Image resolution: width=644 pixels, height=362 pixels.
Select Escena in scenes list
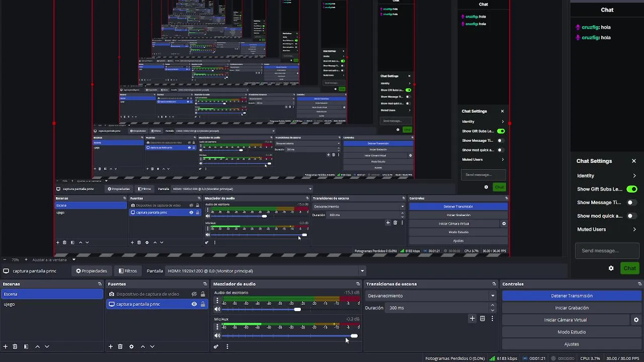pos(52,294)
